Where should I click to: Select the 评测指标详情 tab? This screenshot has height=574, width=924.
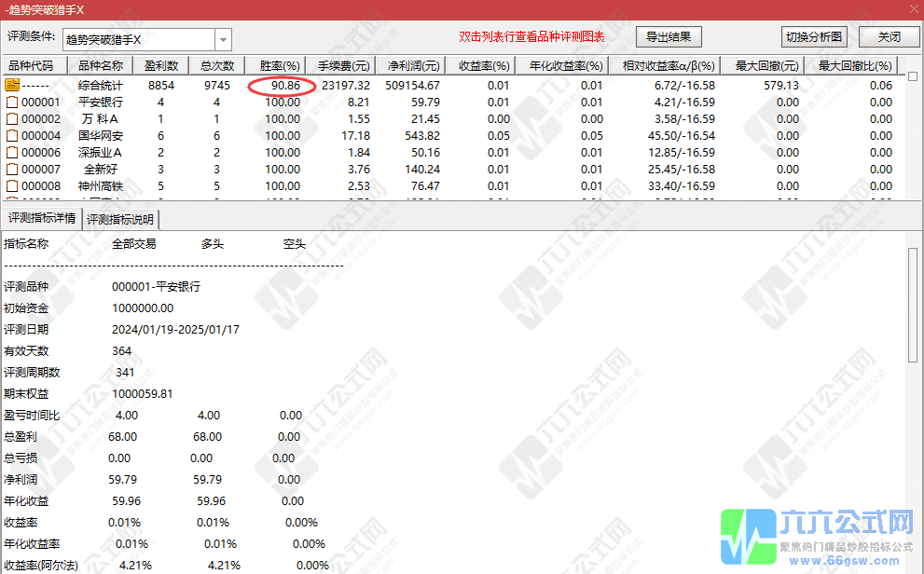coord(42,219)
